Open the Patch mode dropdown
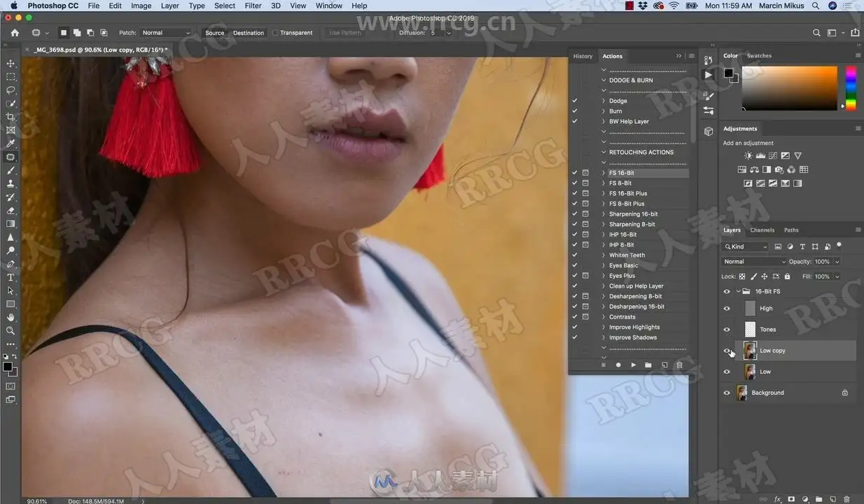 165,33
